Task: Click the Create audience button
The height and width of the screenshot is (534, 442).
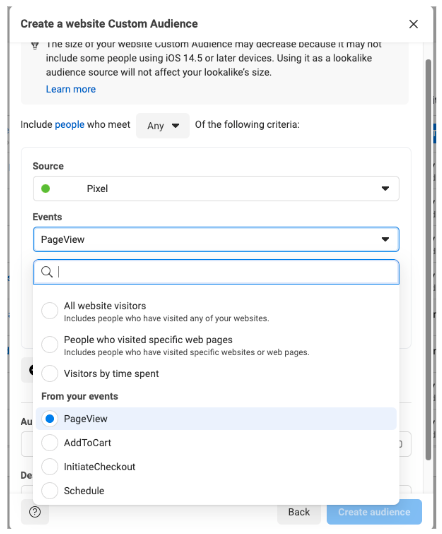Action: coord(374,512)
